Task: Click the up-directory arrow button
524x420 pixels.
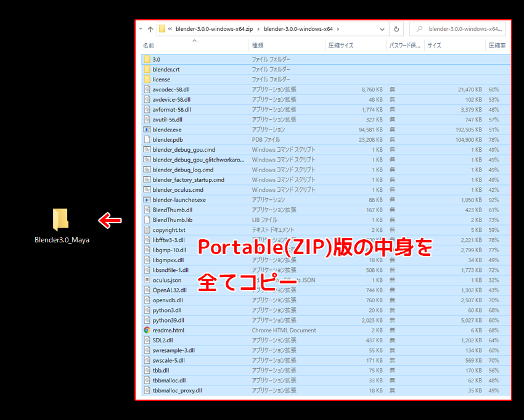Action: pos(150,28)
